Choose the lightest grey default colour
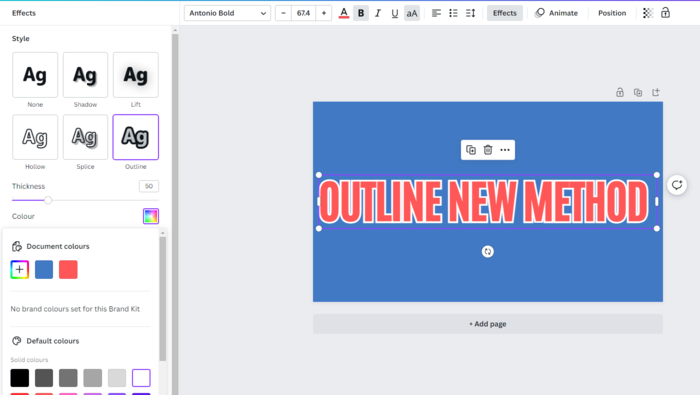Viewport: 700px width, 395px height. pyautogui.click(x=117, y=378)
